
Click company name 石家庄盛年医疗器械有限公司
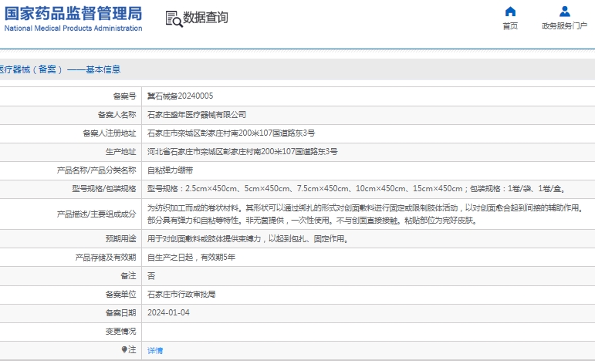[197, 114]
